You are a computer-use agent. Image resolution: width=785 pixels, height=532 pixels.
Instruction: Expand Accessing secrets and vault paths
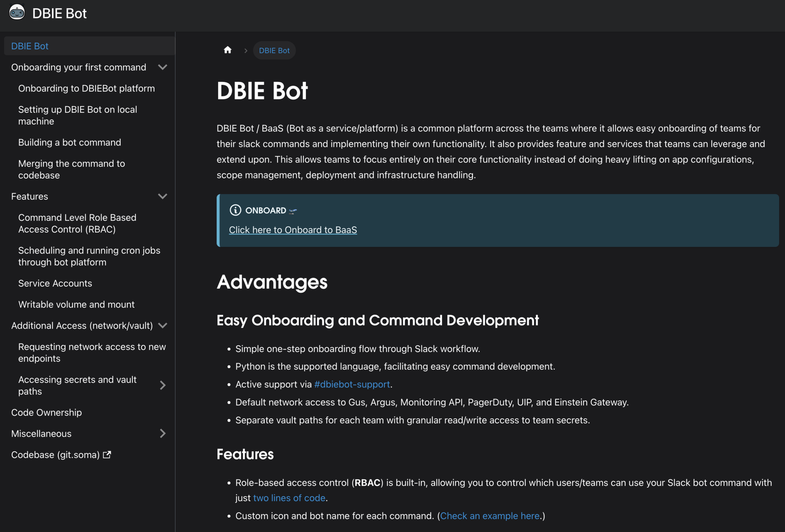pyautogui.click(x=162, y=385)
